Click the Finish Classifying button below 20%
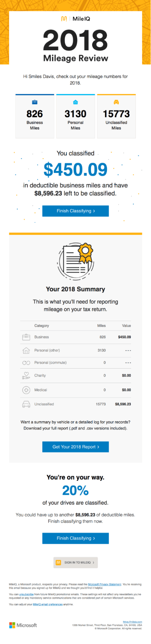 click(x=75, y=538)
